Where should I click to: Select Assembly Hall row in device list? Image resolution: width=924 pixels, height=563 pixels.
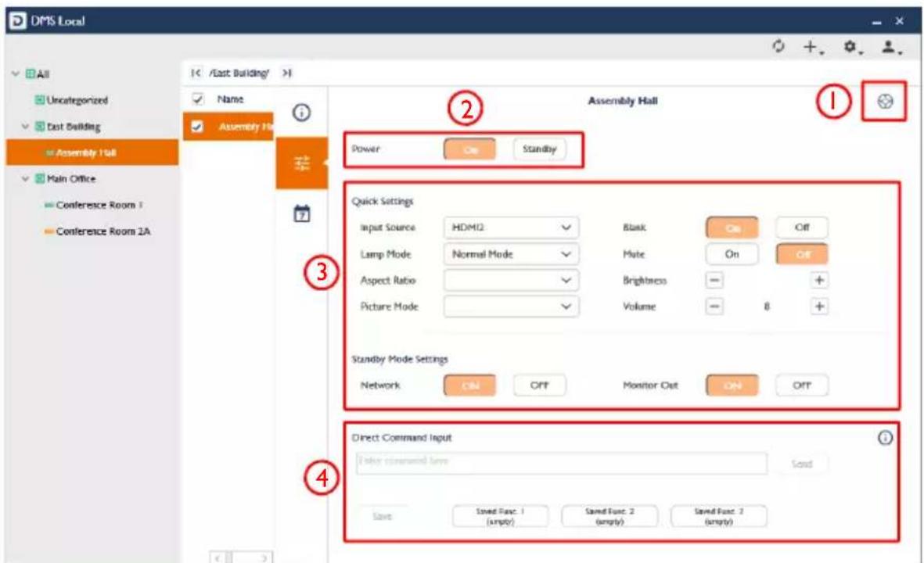(228, 126)
